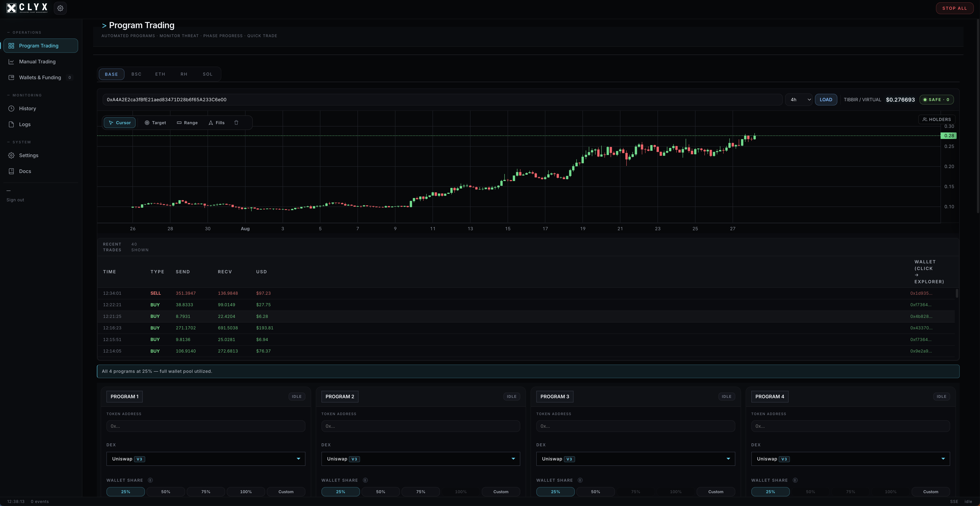Image resolution: width=980 pixels, height=506 pixels.
Task: Click Sign out in the sidebar
Action: coord(15,200)
